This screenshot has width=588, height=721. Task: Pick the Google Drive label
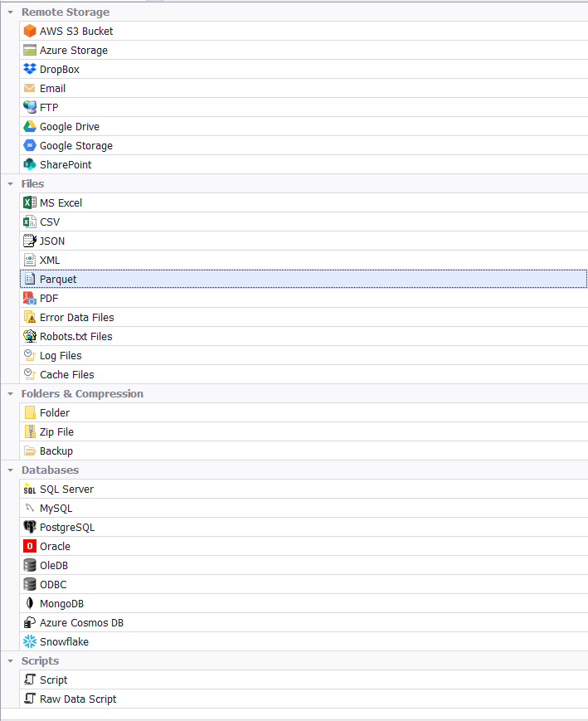pos(70,126)
